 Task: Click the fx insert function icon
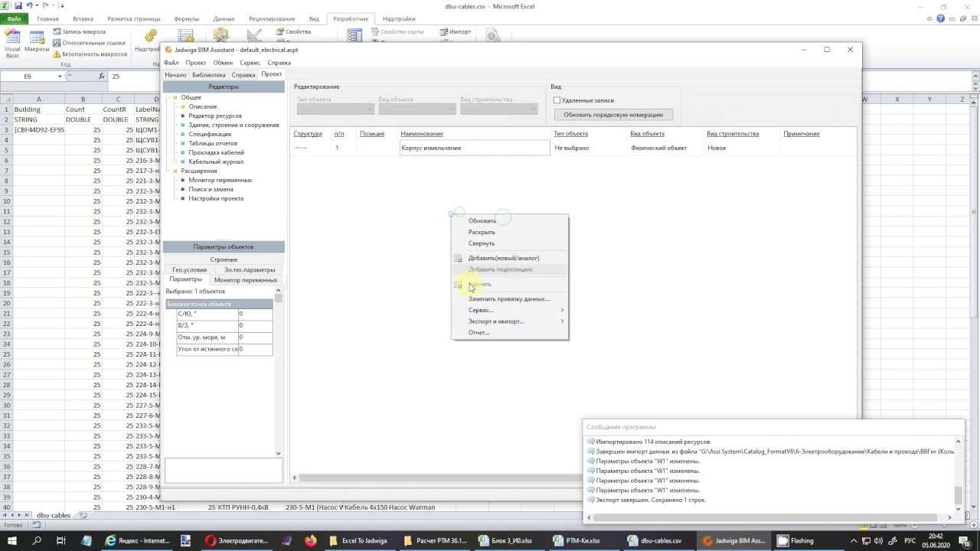[x=102, y=77]
